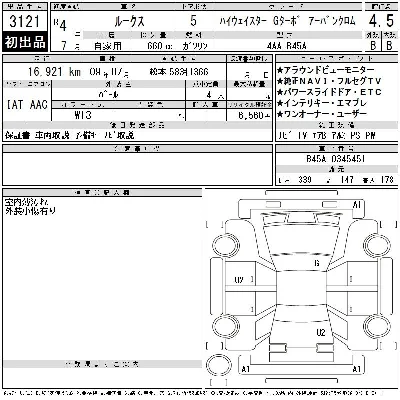Select the U2 mark near the rear roof
This screenshot has height=400, width=400.
(x=321, y=332)
